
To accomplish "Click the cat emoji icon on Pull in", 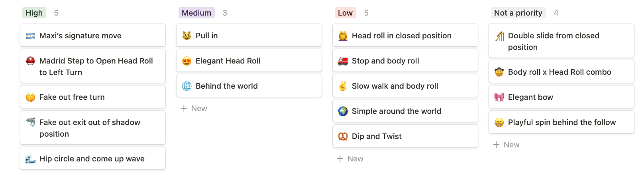I will (187, 36).
